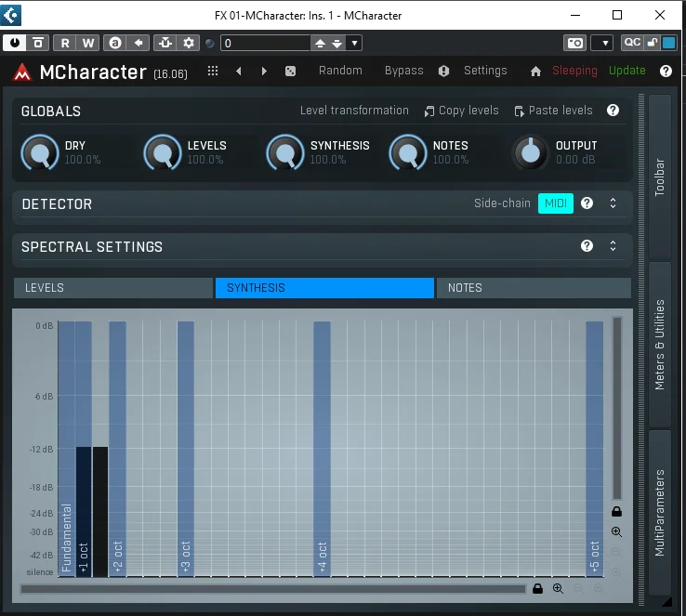The width and height of the screenshot is (686, 616).
Task: Go to previous preset arrow
Action: coord(239,71)
